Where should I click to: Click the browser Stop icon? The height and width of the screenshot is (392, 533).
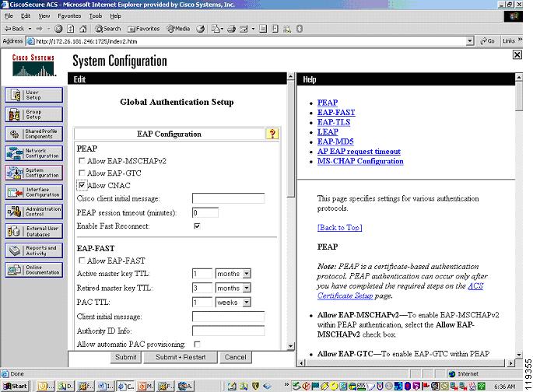[58, 29]
